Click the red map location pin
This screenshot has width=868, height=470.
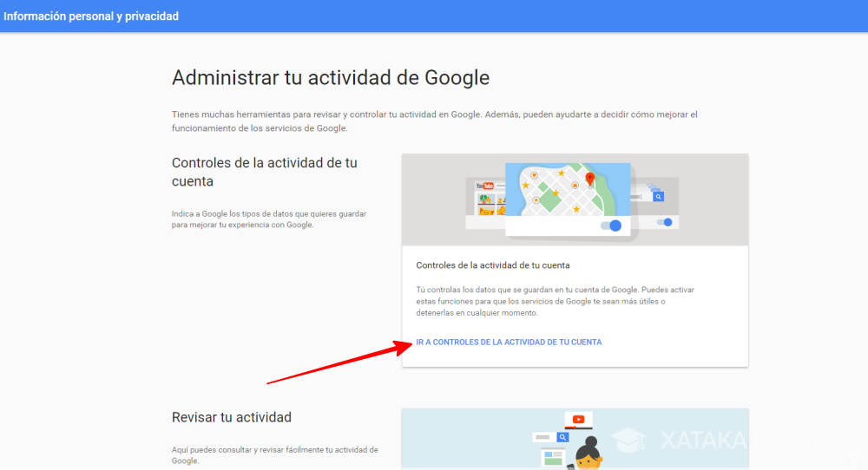[x=590, y=179]
